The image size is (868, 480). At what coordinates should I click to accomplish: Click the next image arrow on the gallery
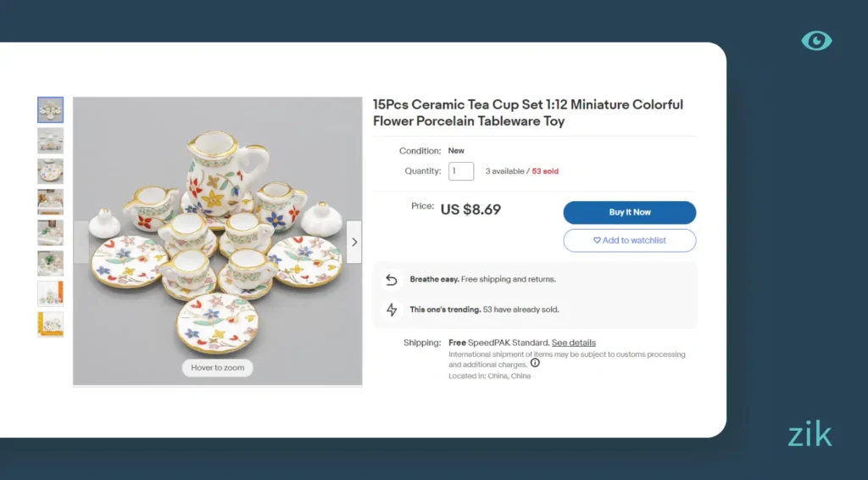pos(354,242)
